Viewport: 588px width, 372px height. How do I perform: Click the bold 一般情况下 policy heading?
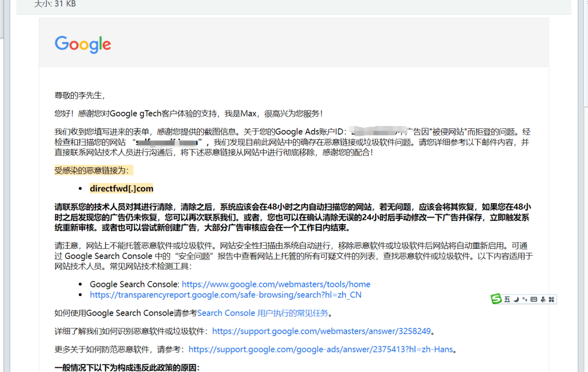(127, 367)
